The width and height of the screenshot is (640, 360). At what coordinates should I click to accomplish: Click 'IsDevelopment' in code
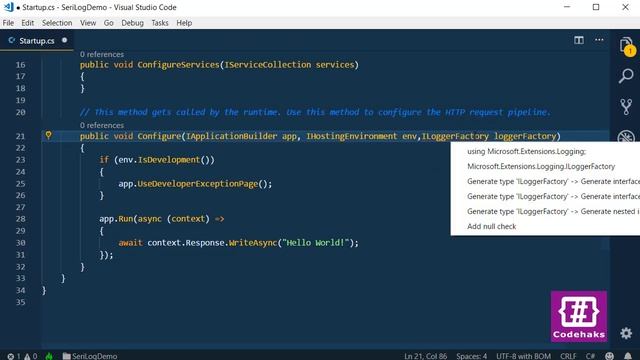(169, 160)
